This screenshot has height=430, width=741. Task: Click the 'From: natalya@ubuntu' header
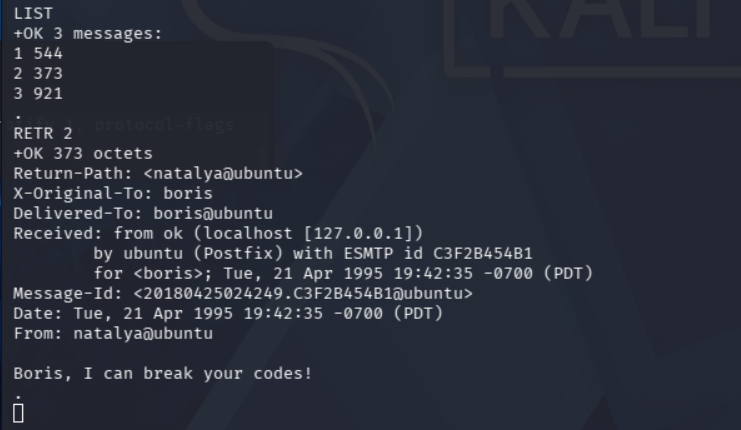click(x=113, y=333)
